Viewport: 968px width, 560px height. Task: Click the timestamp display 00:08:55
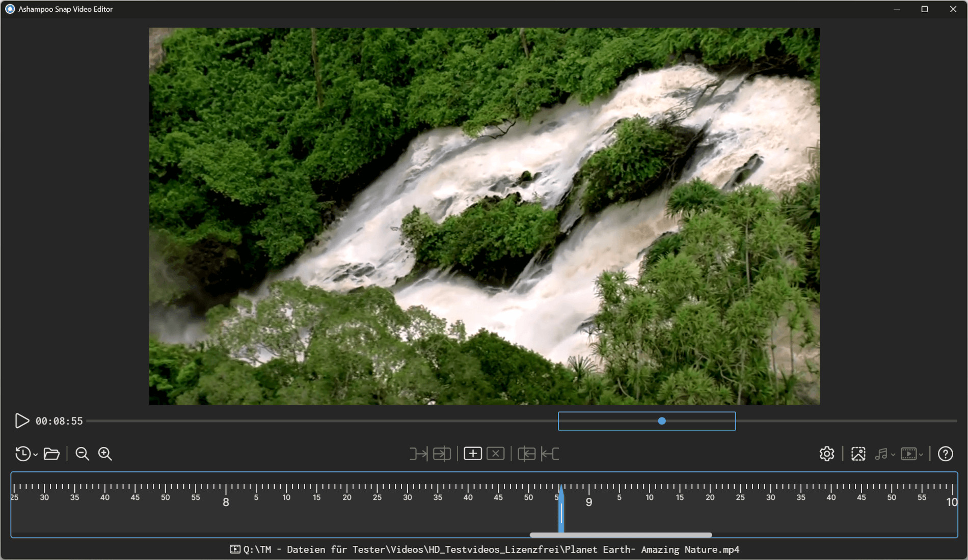point(59,421)
